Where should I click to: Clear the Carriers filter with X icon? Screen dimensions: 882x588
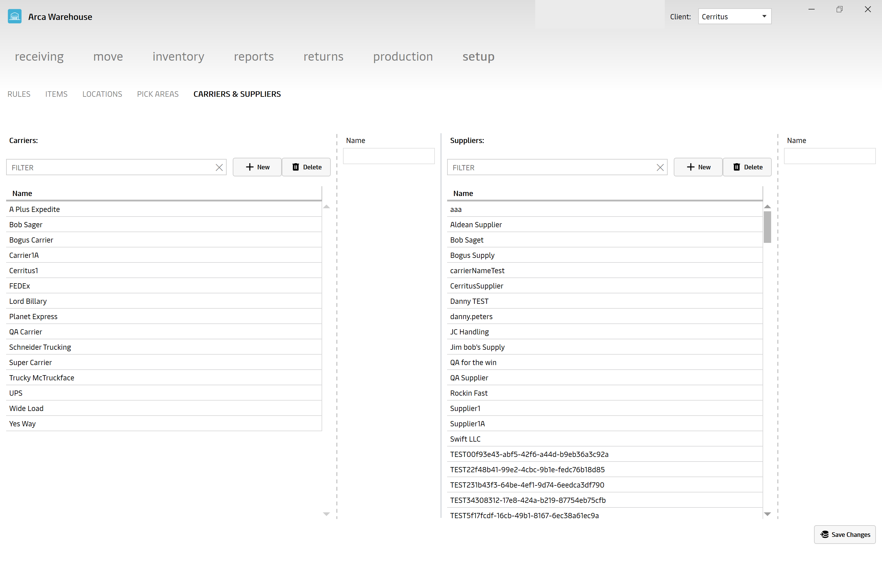219,167
